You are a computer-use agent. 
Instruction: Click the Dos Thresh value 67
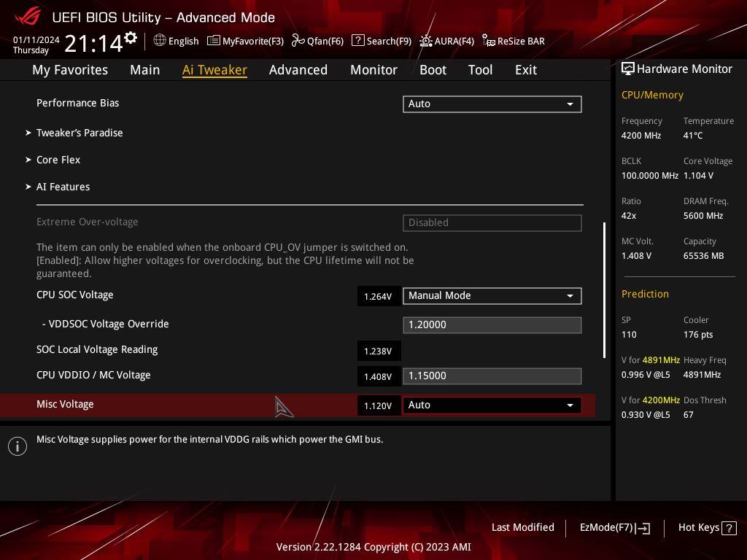tap(689, 415)
